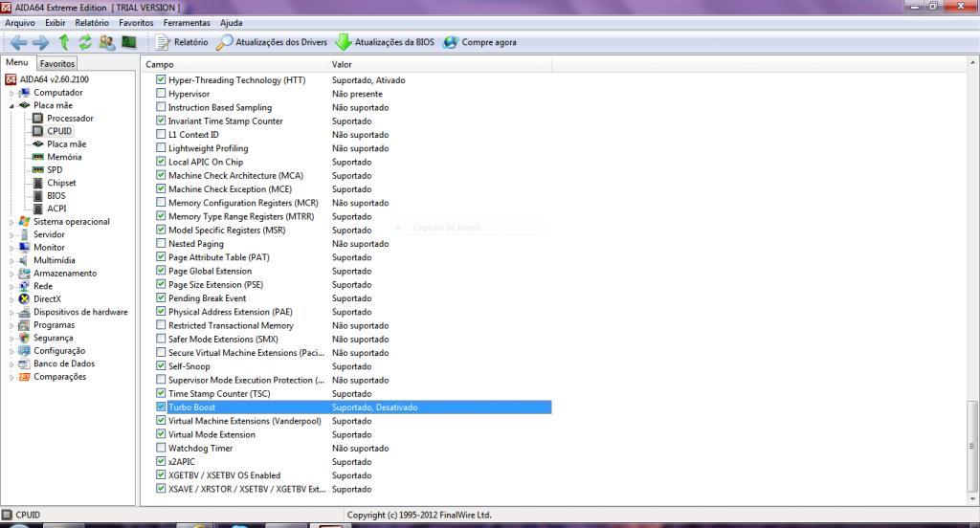Click the scrollbar up arrow
This screenshot has width=980, height=528.
click(972, 63)
